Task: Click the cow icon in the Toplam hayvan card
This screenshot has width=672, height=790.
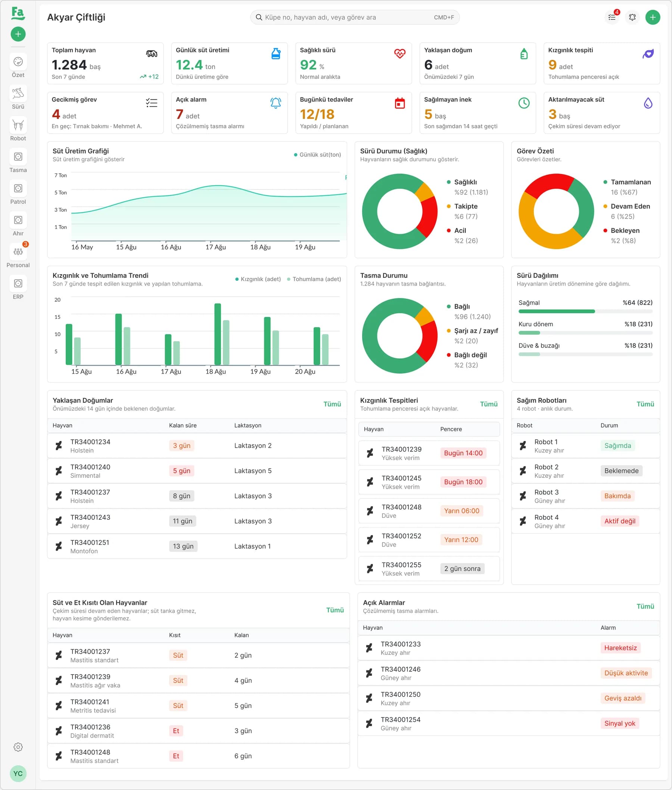Action: coord(152,54)
